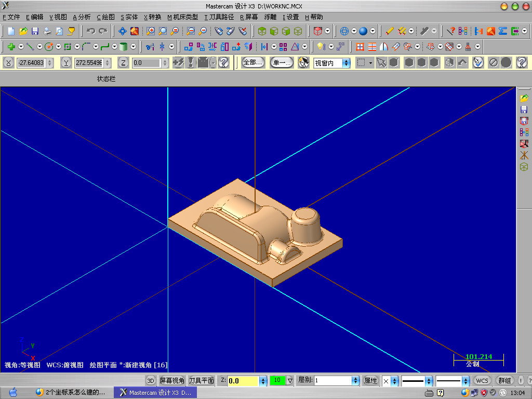Open the E编辑 menu
532x399 pixels.
click(35, 17)
